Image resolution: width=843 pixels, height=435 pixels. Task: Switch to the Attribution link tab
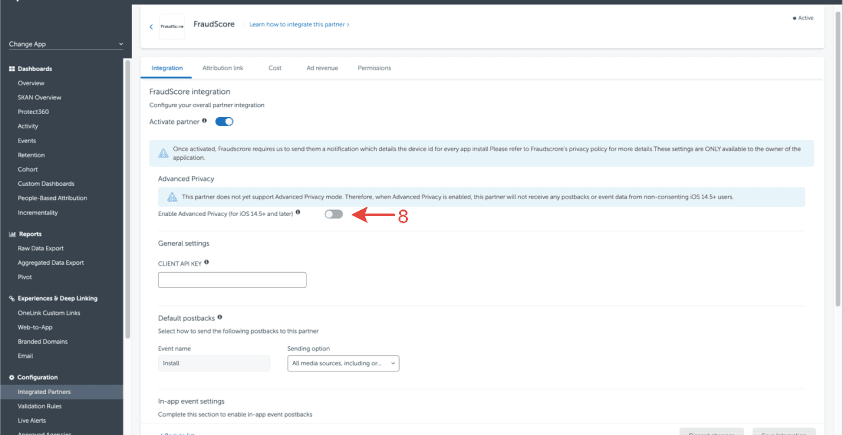pos(223,68)
